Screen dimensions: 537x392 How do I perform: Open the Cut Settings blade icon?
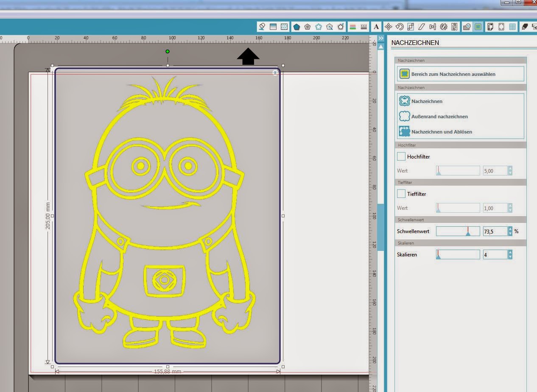525,27
